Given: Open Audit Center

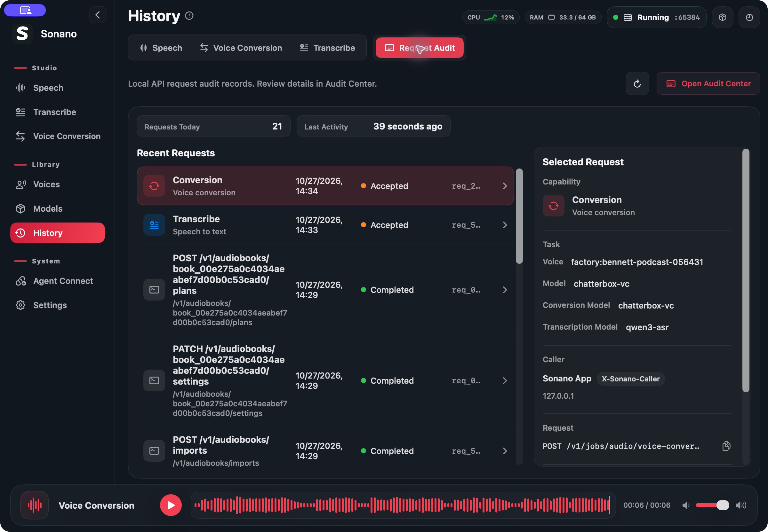Looking at the screenshot, I should coord(708,84).
